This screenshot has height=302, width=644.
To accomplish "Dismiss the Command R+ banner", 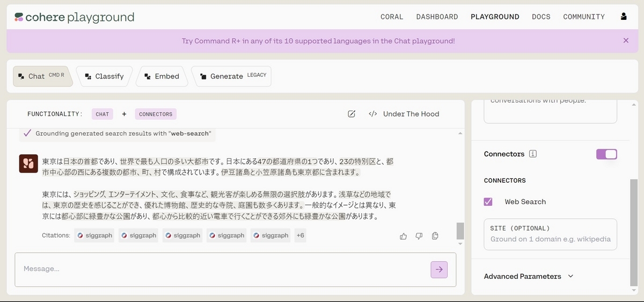I will pyautogui.click(x=626, y=40).
